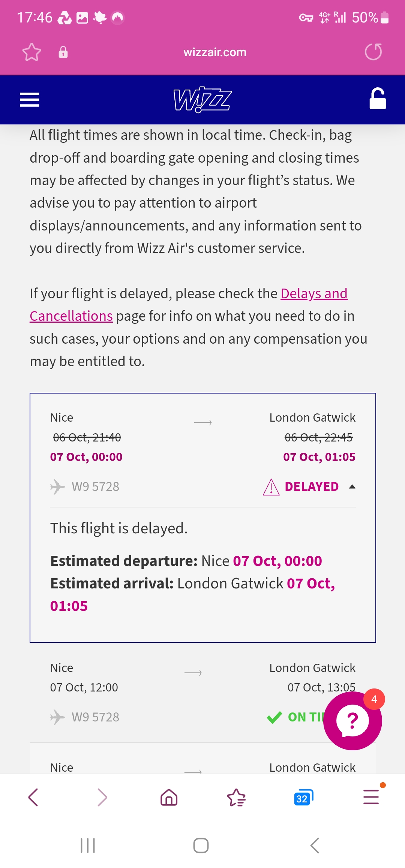Open the help chat bubble
The width and height of the screenshot is (405, 868).
[x=352, y=720]
